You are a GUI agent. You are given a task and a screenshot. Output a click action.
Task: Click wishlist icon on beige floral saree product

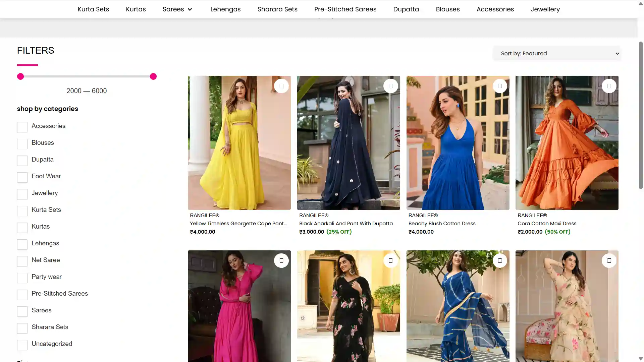point(609,261)
